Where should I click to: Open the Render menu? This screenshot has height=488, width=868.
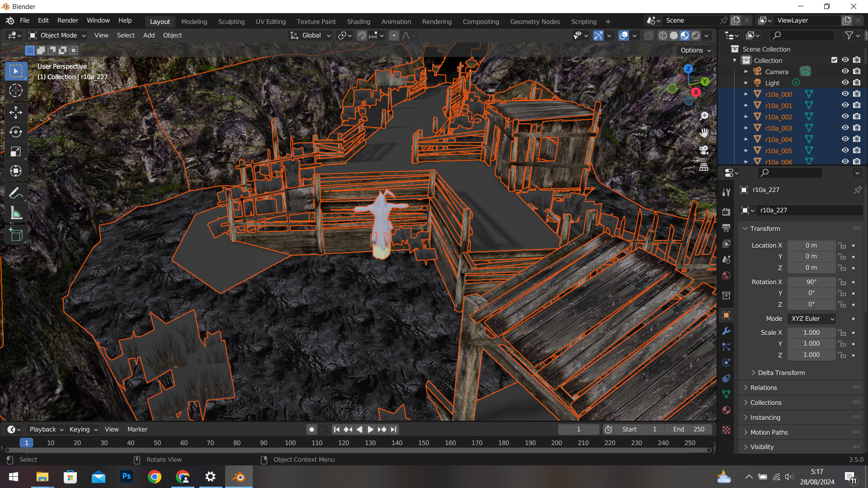point(68,21)
